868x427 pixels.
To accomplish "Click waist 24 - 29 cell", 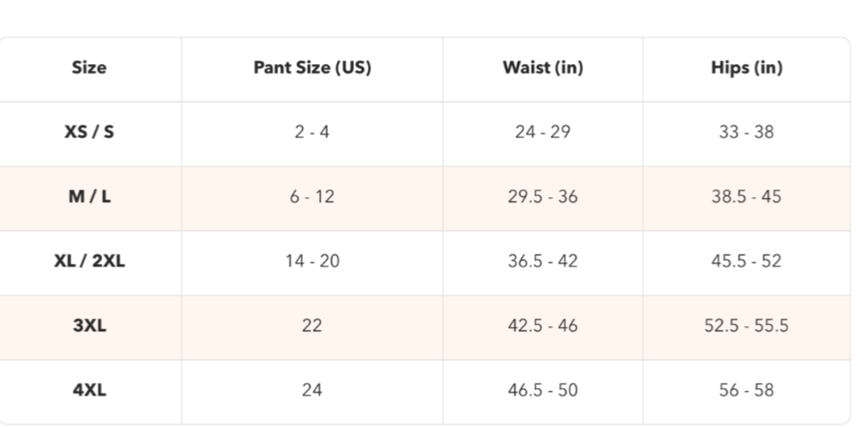I will [543, 132].
